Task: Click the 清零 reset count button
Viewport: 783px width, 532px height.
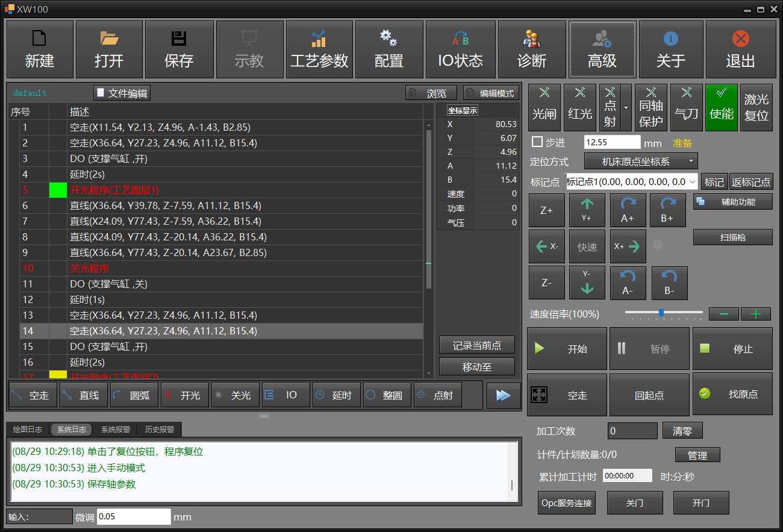Action: coord(682,431)
